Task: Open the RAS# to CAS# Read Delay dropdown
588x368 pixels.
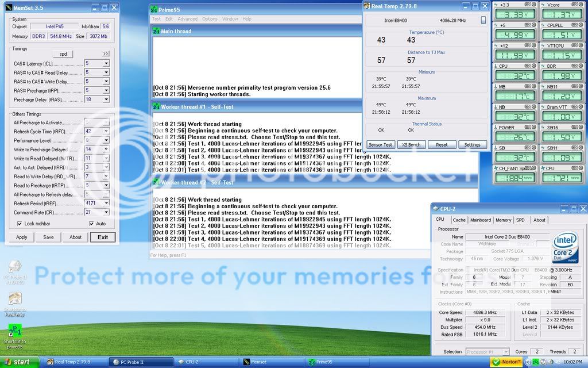Action: [x=106, y=72]
